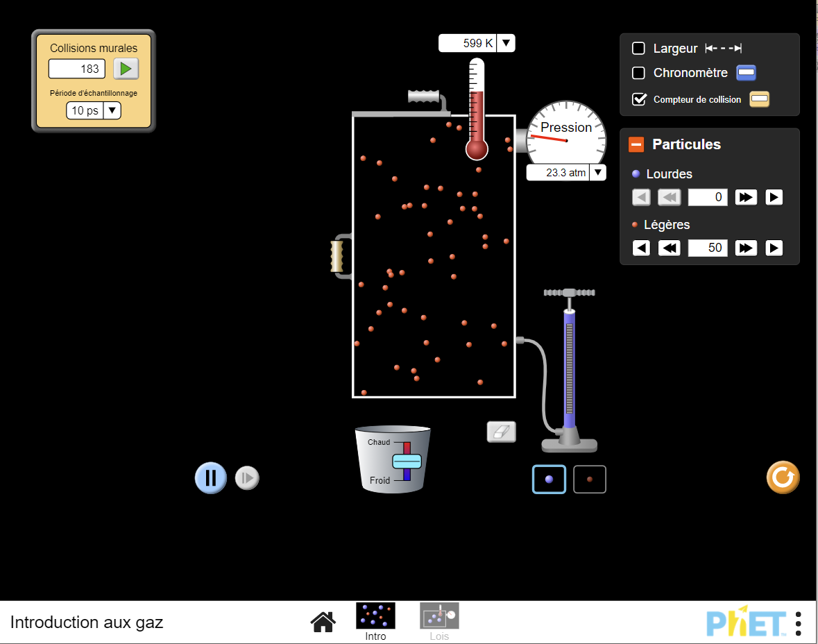Go to the Home screen icon
This screenshot has width=818, height=644.
coord(323,622)
